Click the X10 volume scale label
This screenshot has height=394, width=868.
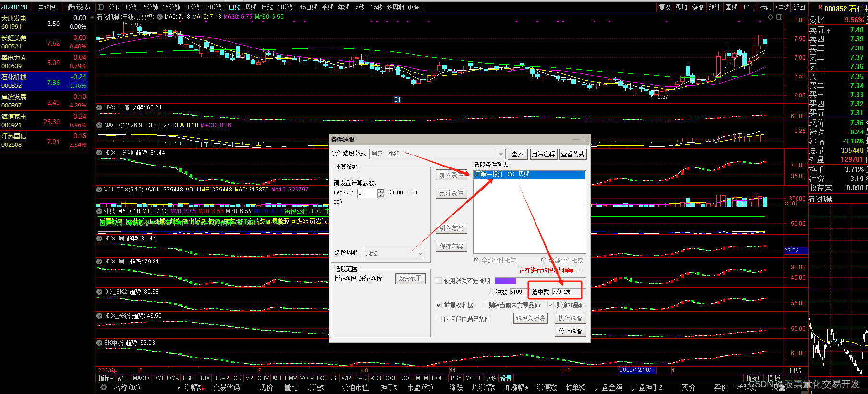click(x=790, y=203)
